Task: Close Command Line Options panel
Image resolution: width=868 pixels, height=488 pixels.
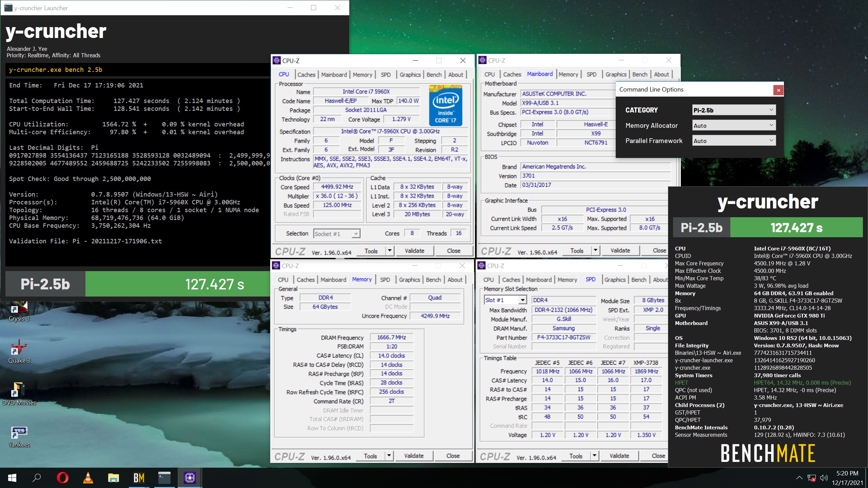Action: tap(778, 90)
